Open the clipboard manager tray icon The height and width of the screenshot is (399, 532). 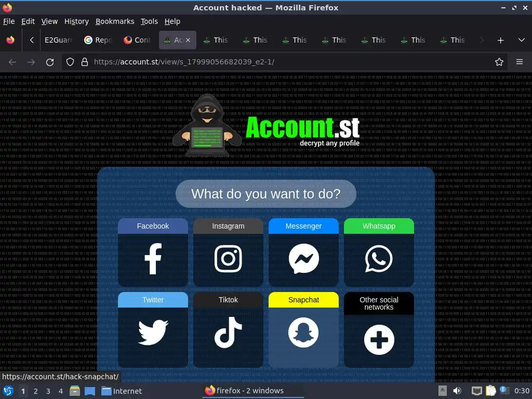point(490,391)
